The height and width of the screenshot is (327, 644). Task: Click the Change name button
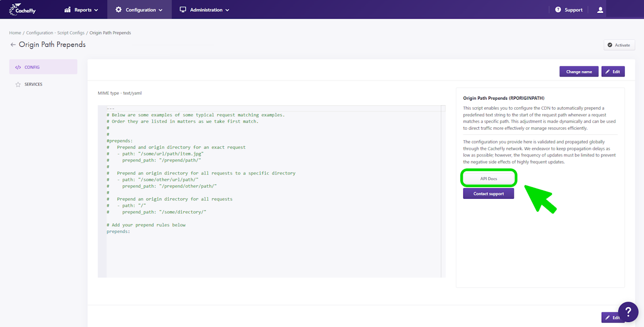click(579, 71)
